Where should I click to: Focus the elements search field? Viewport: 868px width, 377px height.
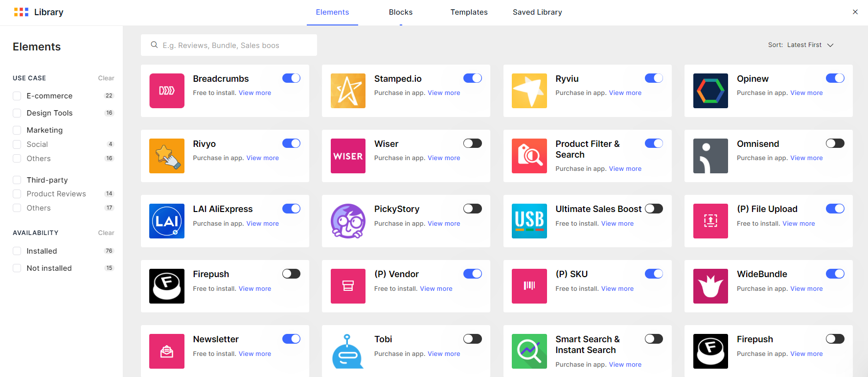coord(229,45)
